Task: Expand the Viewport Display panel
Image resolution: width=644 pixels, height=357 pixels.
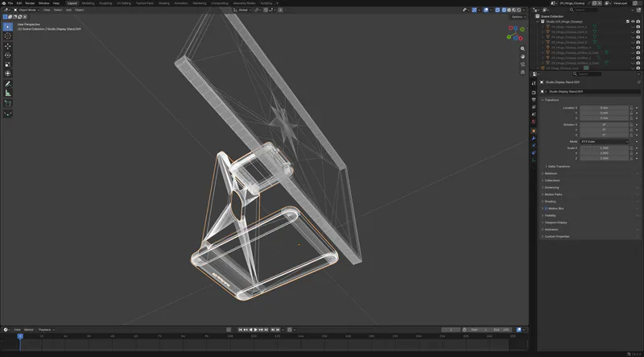Action: coord(554,222)
